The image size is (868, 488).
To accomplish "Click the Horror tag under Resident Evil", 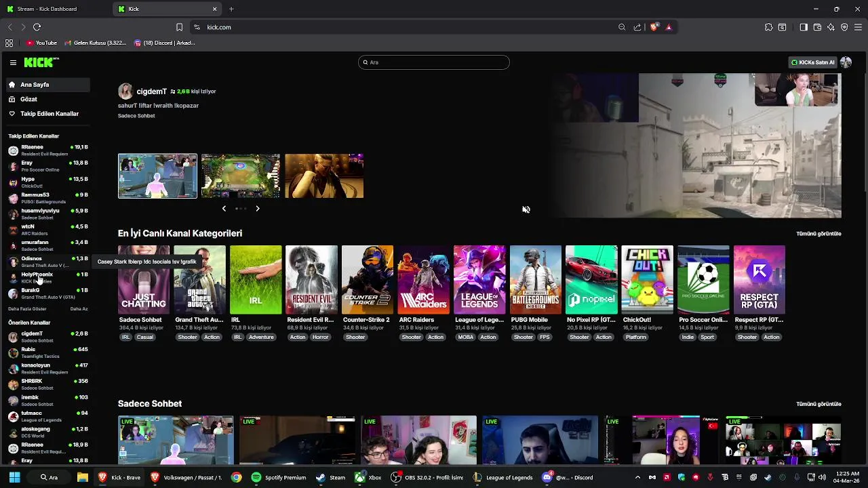I will click(320, 338).
